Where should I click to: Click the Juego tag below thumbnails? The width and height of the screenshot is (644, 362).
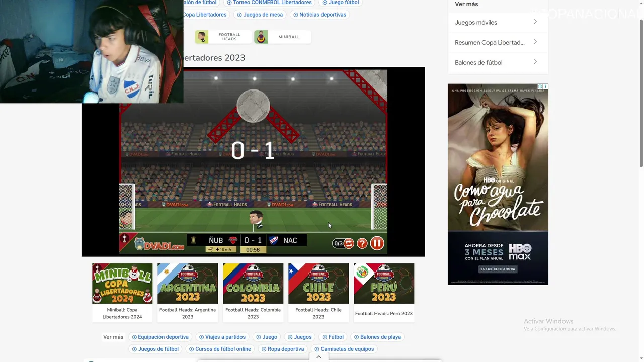(267, 337)
